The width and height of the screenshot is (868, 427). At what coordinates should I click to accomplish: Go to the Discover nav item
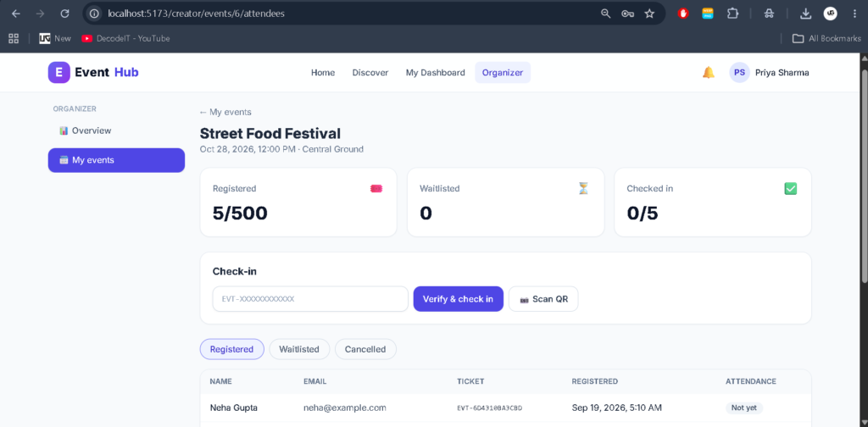[370, 73]
